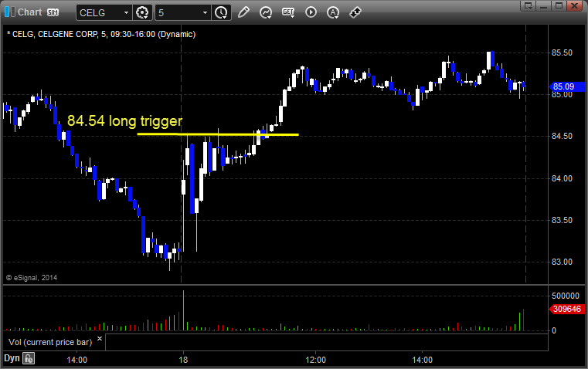Open the time template clock menu

(221, 12)
